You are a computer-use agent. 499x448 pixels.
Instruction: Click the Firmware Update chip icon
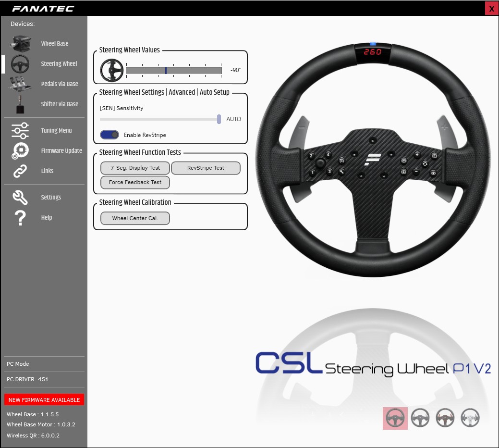20,150
